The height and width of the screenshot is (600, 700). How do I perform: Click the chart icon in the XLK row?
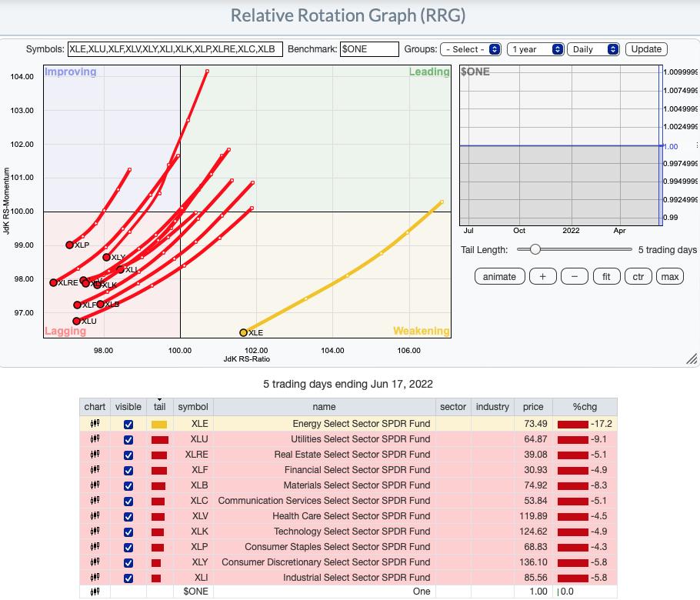95,532
